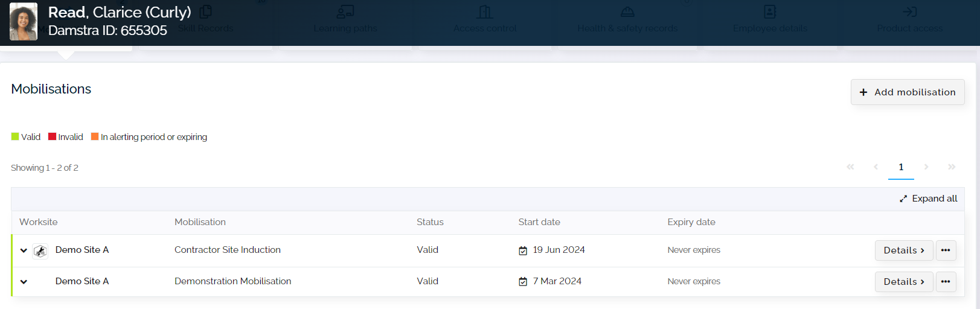Open more options for Contractor Site Induction
Screen dimensions: 980x309
[x=946, y=250]
